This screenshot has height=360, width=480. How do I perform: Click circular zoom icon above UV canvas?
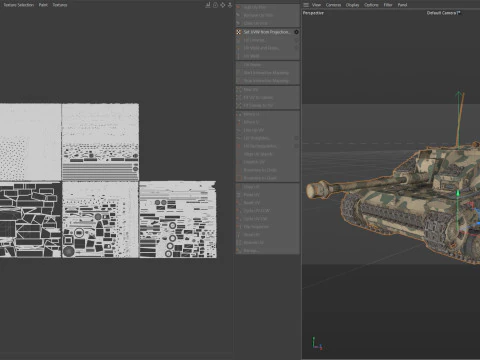click(215, 5)
